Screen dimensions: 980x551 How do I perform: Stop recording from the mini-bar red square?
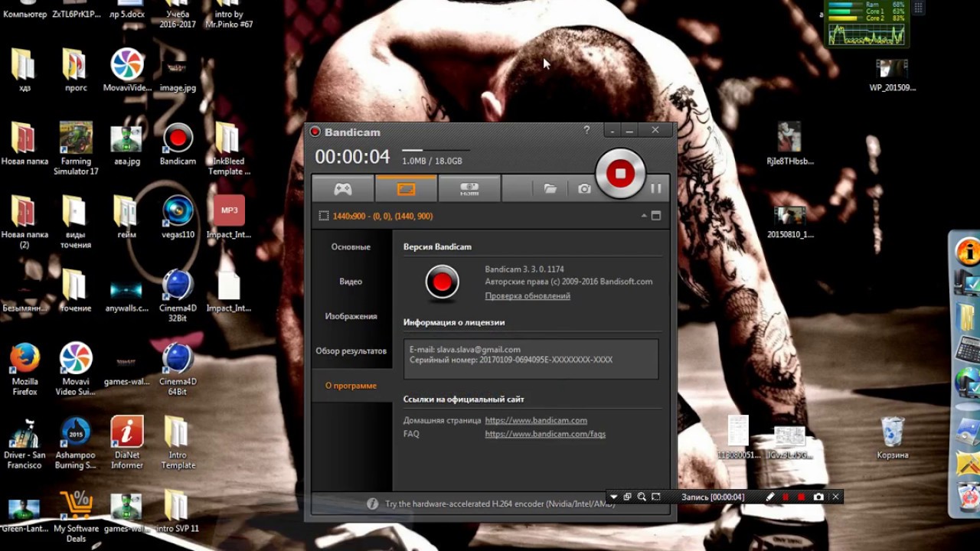point(802,497)
